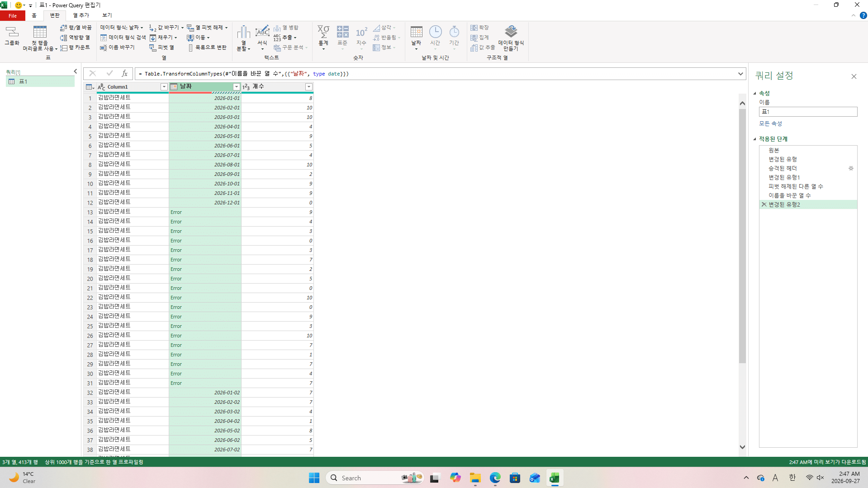The height and width of the screenshot is (488, 868).
Task: Switch to the 홈 tab
Action: pyautogui.click(x=34, y=16)
